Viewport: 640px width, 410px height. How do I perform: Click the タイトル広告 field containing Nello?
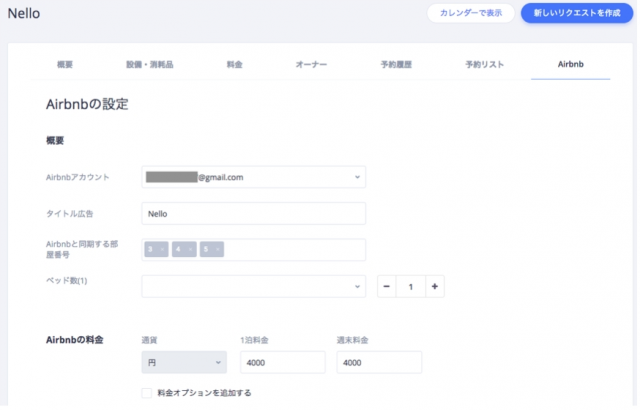(253, 213)
